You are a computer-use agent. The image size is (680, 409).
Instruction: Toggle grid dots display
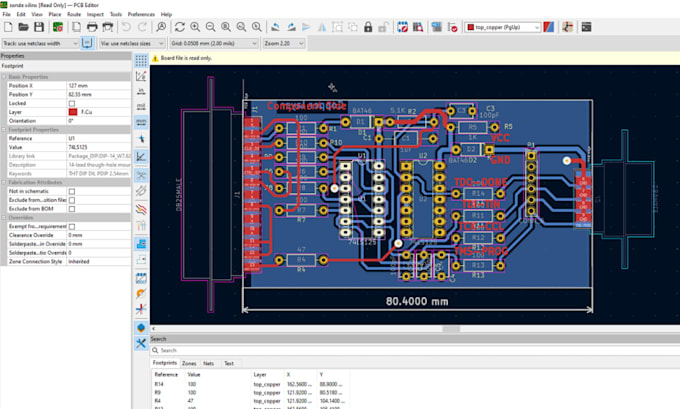pyautogui.click(x=141, y=60)
